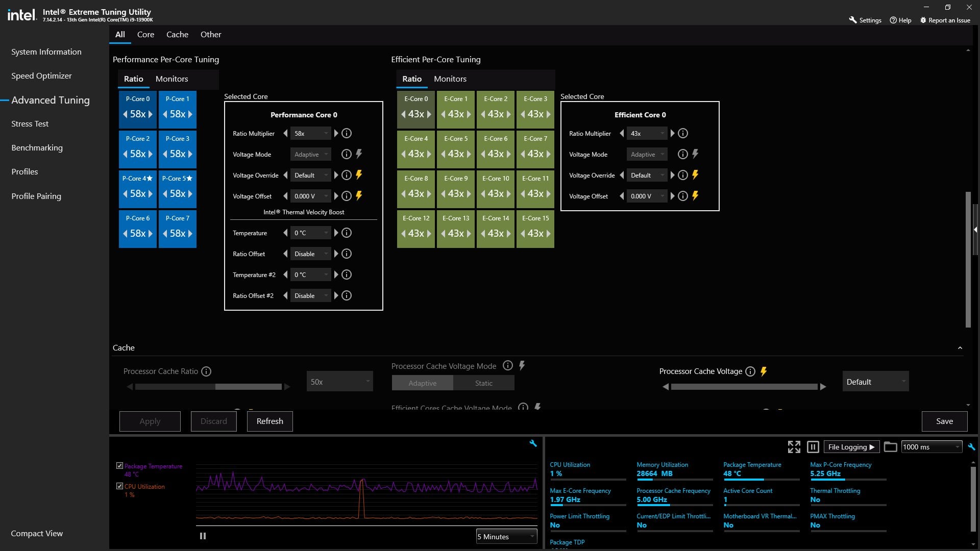This screenshot has width=980, height=551.
Task: Click the Refresh button
Action: [x=269, y=421]
